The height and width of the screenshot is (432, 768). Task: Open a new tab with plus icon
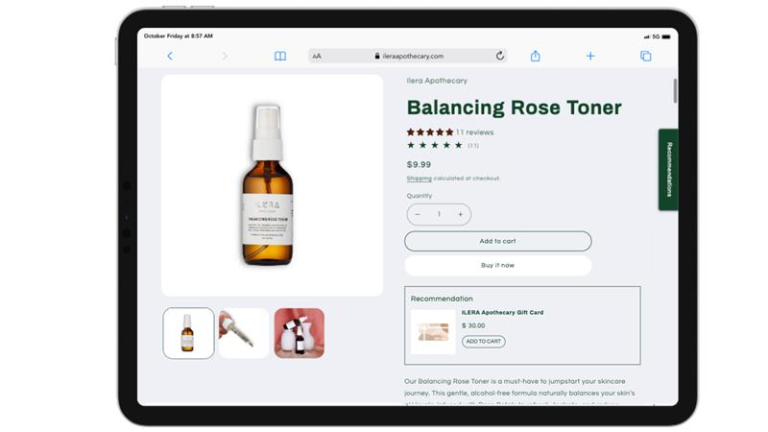[590, 56]
